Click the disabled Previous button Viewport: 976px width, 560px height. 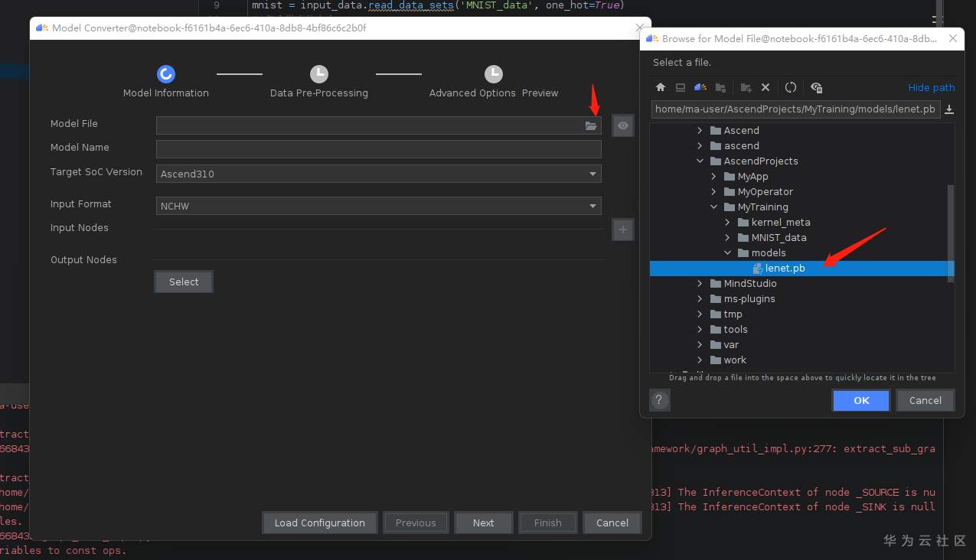416,523
